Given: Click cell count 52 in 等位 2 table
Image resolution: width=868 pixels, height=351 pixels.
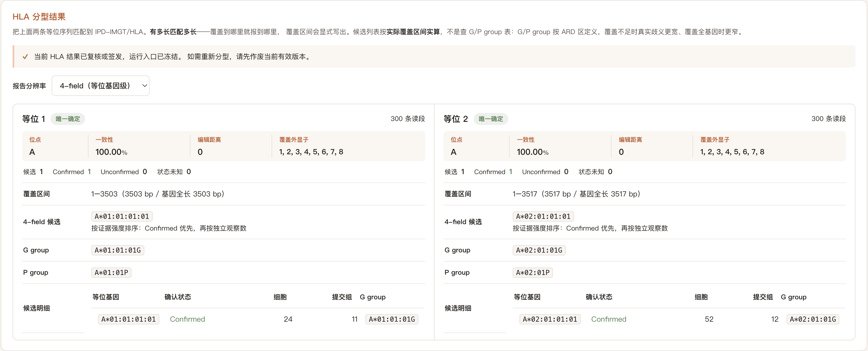Looking at the screenshot, I should click(x=709, y=319).
